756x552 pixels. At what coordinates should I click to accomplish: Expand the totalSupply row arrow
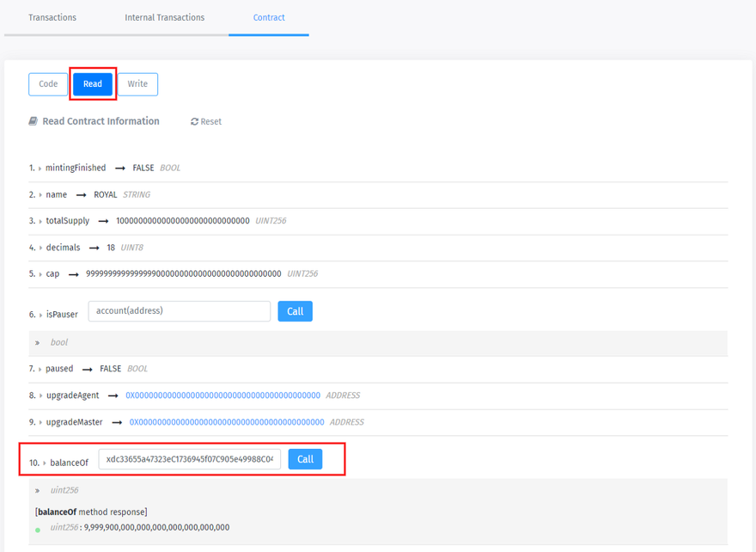pos(40,222)
